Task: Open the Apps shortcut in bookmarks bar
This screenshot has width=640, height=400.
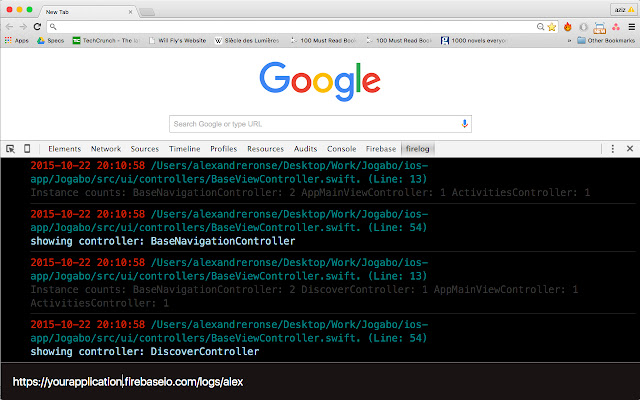Action: click(x=17, y=40)
